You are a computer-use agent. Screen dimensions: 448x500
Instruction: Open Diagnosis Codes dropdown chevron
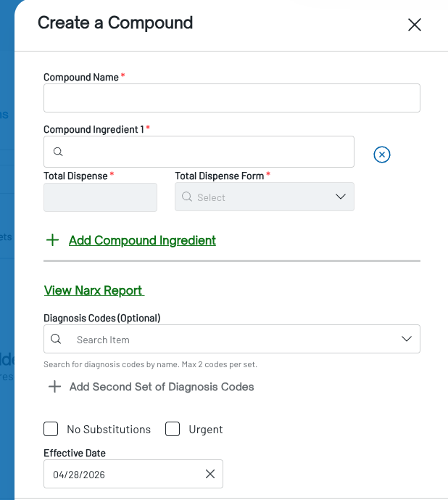coord(407,339)
